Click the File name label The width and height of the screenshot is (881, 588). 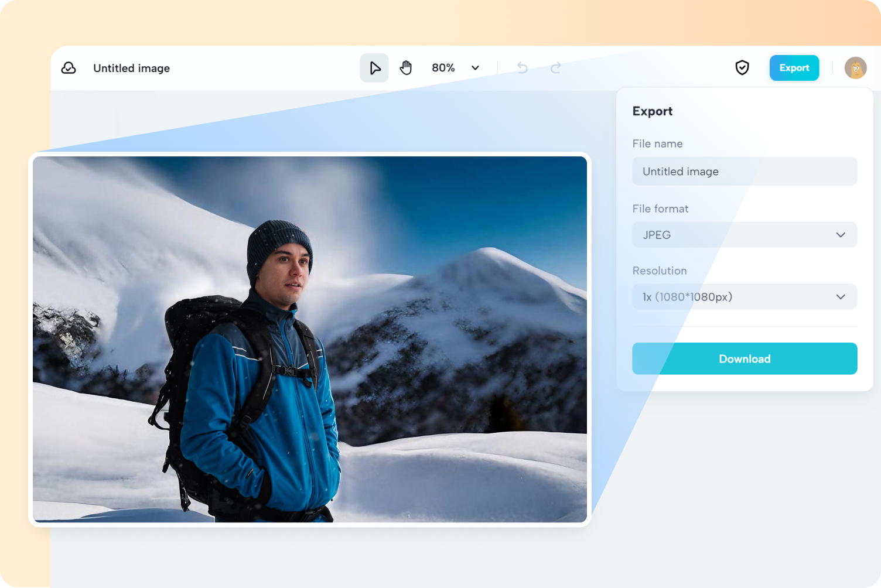(657, 143)
